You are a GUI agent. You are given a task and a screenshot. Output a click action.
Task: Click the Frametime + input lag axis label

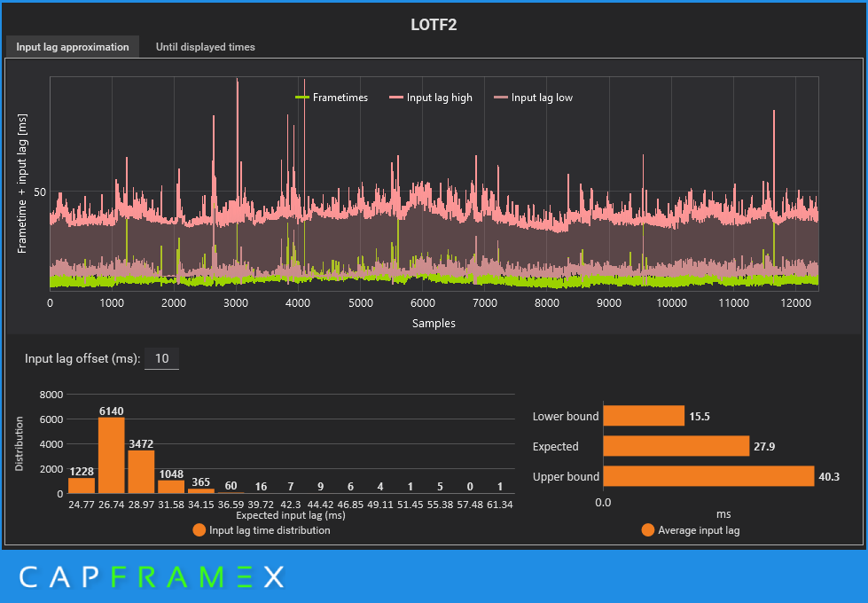[x=22, y=184]
